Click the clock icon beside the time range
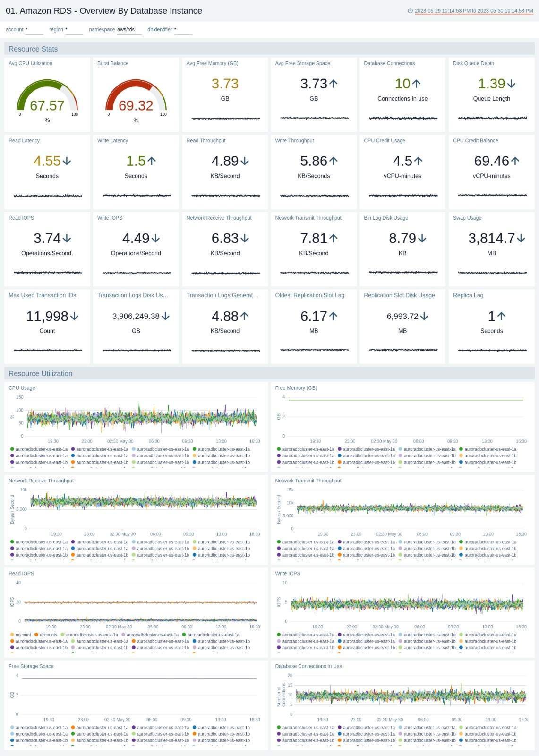Screen dimensions: 539x756 [x=410, y=11]
